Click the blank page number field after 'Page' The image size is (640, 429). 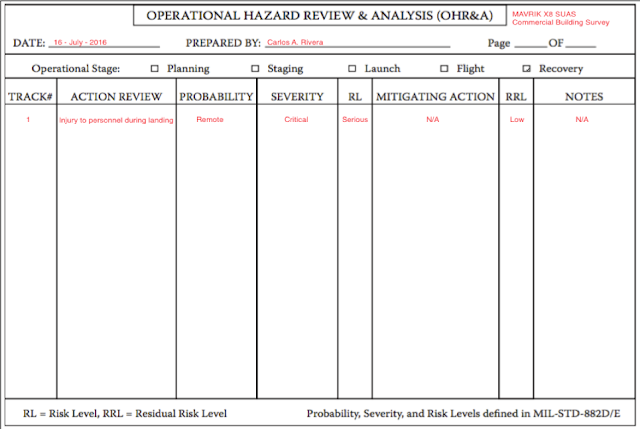[x=530, y=43]
